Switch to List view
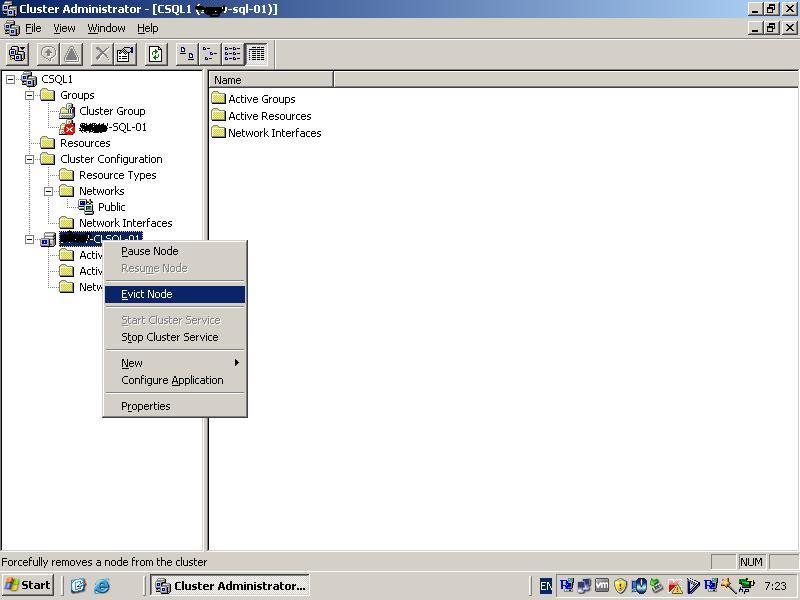This screenshot has height=600, width=800. 233,54
